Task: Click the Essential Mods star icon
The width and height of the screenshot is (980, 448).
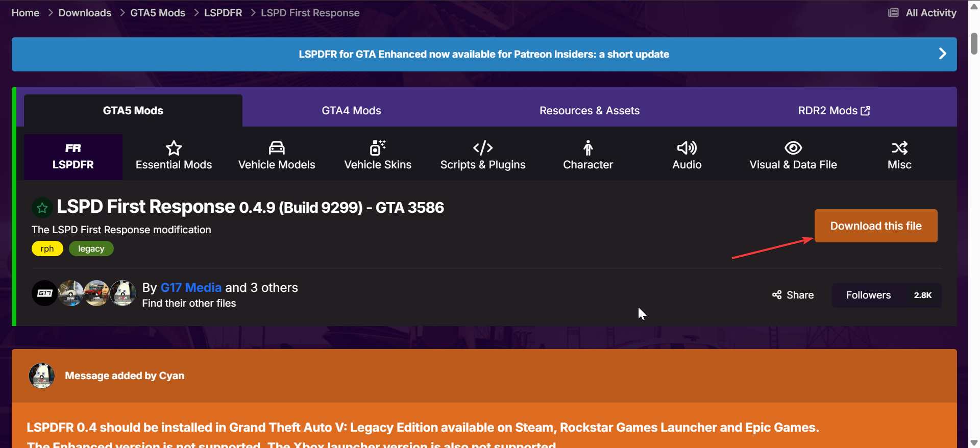Action: click(174, 148)
